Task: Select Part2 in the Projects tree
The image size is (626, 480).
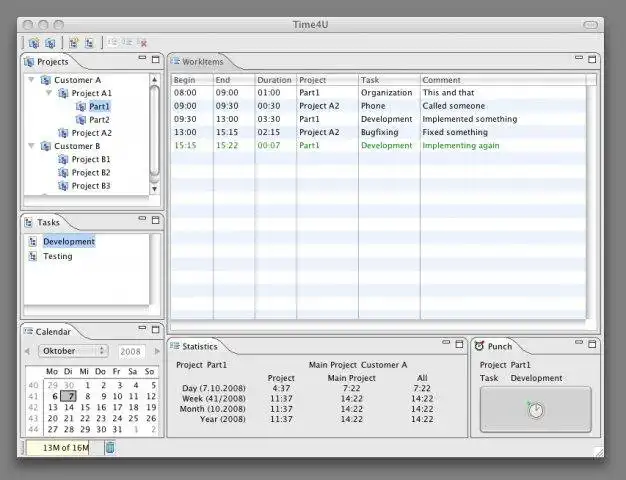Action: [99, 120]
